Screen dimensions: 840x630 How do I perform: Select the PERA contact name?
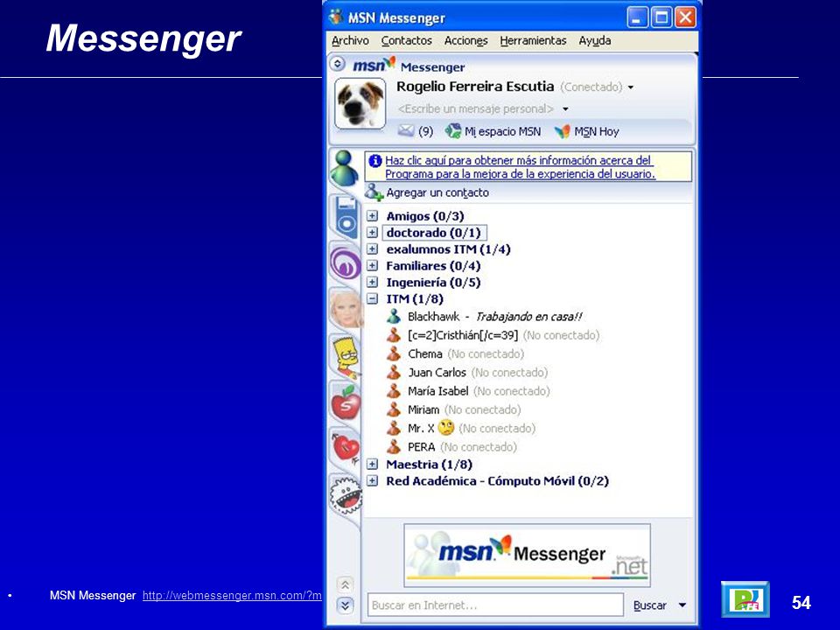(421, 447)
